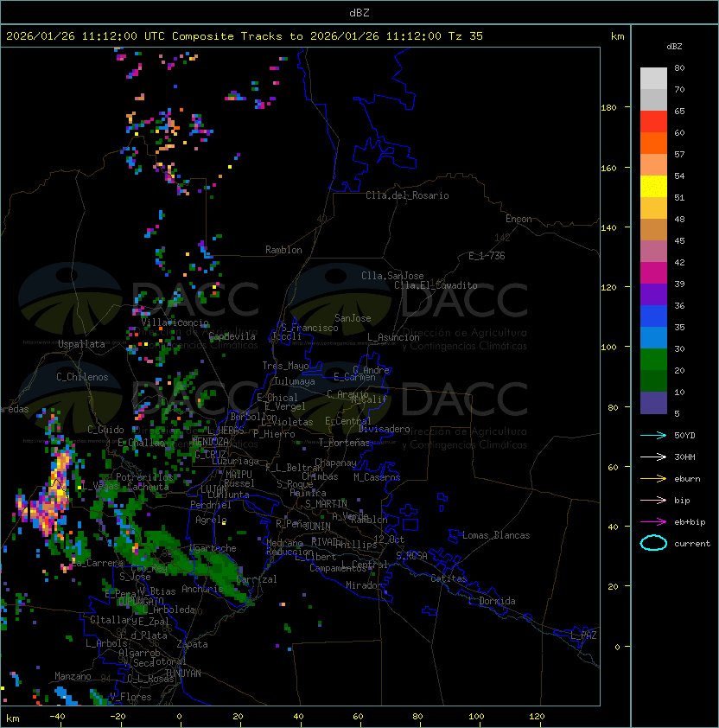Image resolution: width=719 pixels, height=728 pixels.
Task: Click the dBZ heading above the color scale
Action: coord(674,47)
